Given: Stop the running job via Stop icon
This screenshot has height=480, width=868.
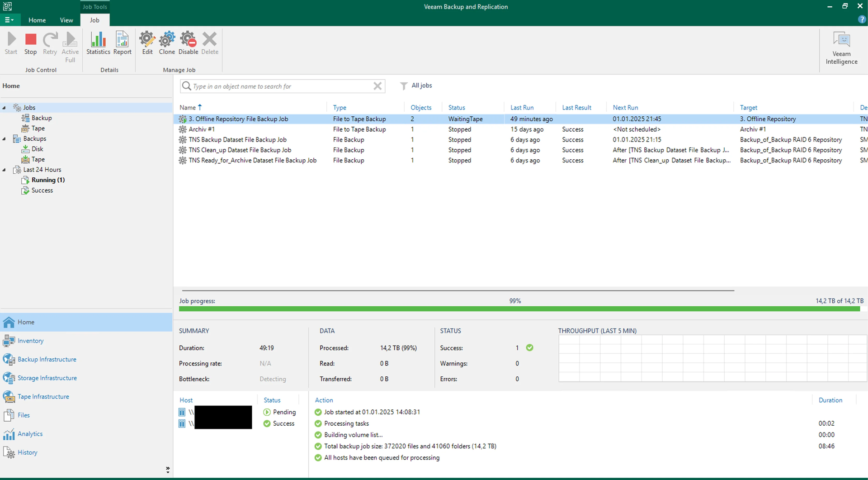Looking at the screenshot, I should [31, 43].
